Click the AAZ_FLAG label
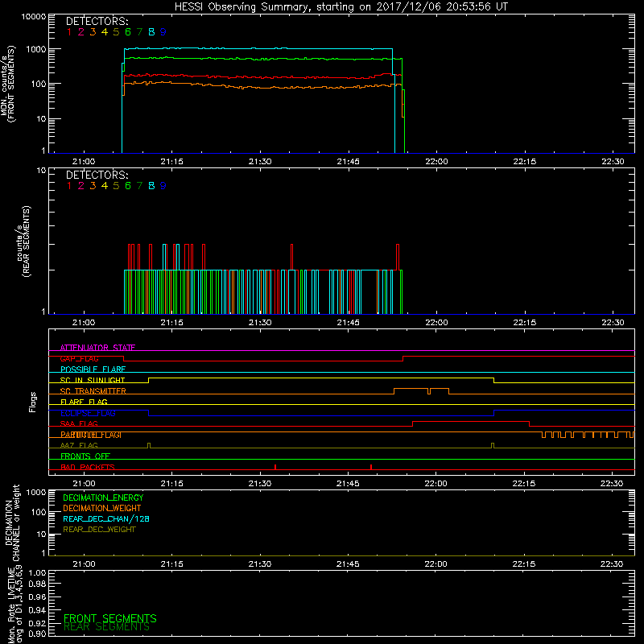Viewport: 644px width, 644px height. [x=79, y=446]
